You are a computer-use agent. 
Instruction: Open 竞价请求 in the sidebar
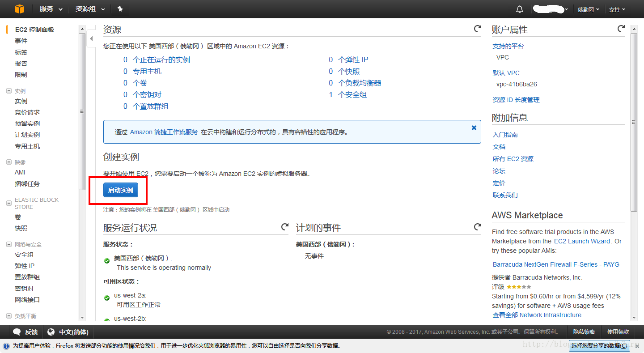click(27, 112)
